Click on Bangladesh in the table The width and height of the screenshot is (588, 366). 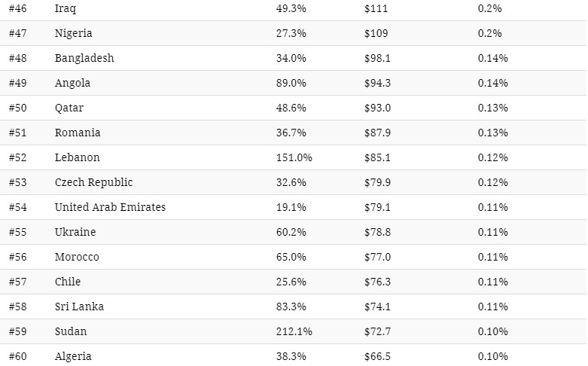click(x=84, y=58)
